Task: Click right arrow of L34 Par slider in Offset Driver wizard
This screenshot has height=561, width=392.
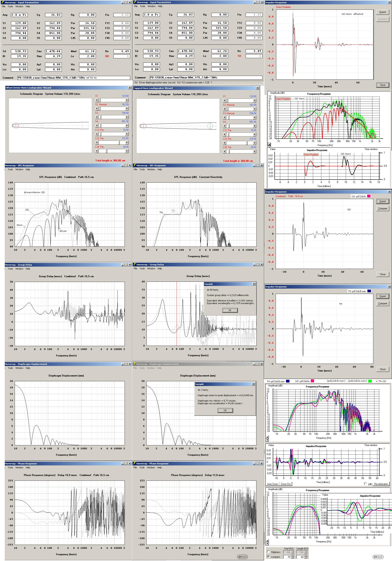Action: 127,151
